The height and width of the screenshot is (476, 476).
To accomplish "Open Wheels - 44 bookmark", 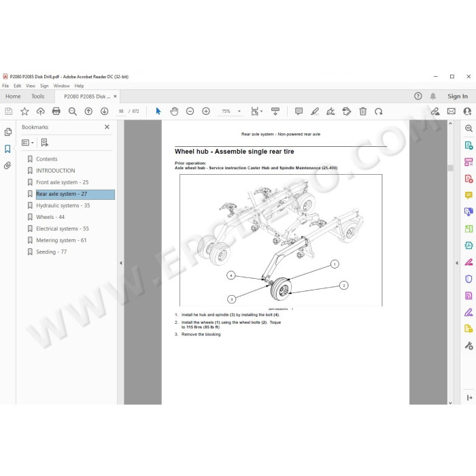I will click(x=50, y=217).
